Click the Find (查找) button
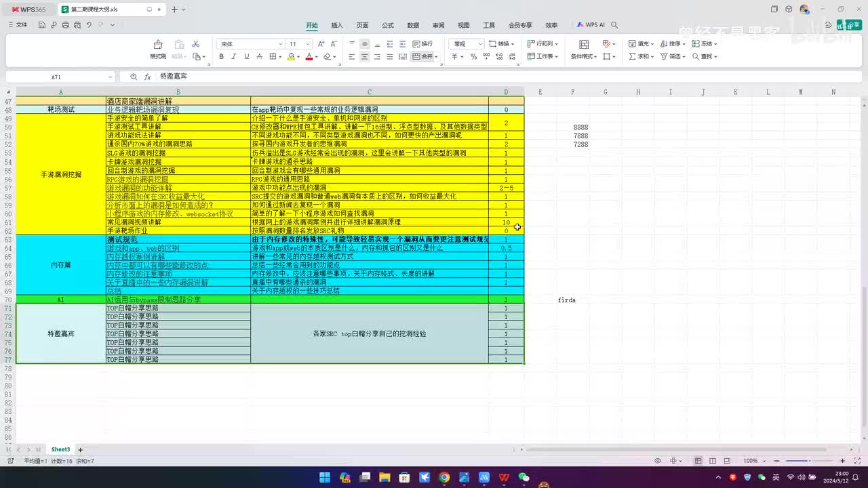 (x=704, y=56)
